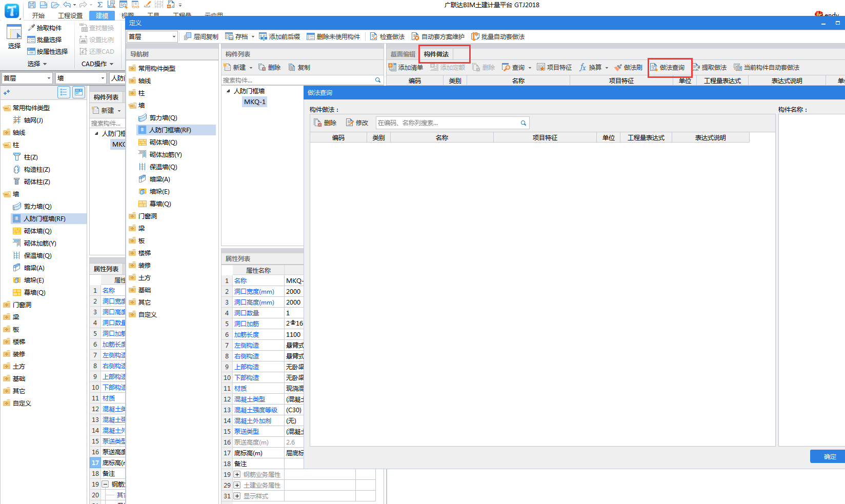Expand 钢筋业务属性 in the property list
The image size is (845, 504).
(x=237, y=474)
